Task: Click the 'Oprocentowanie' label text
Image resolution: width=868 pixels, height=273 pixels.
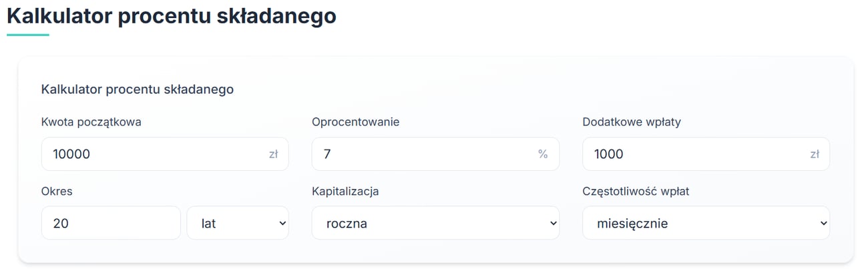Action: pyautogui.click(x=355, y=122)
